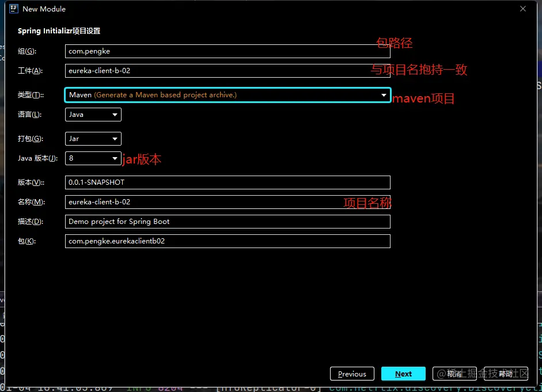542x392 pixels.
Task: Click the 语言(L) label
Action: (29, 115)
